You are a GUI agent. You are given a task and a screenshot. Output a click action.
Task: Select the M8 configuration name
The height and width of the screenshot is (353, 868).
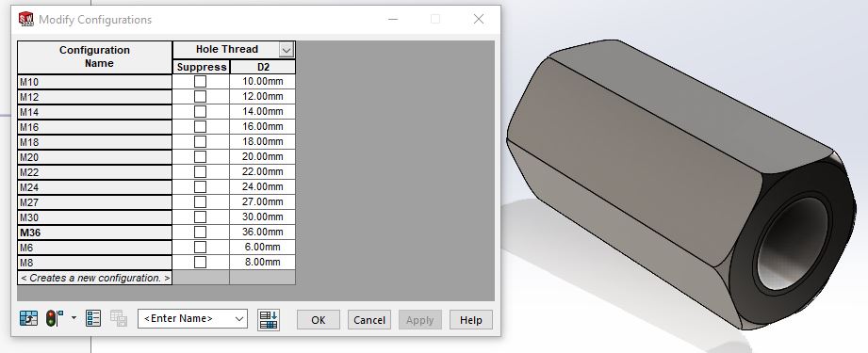tap(94, 263)
